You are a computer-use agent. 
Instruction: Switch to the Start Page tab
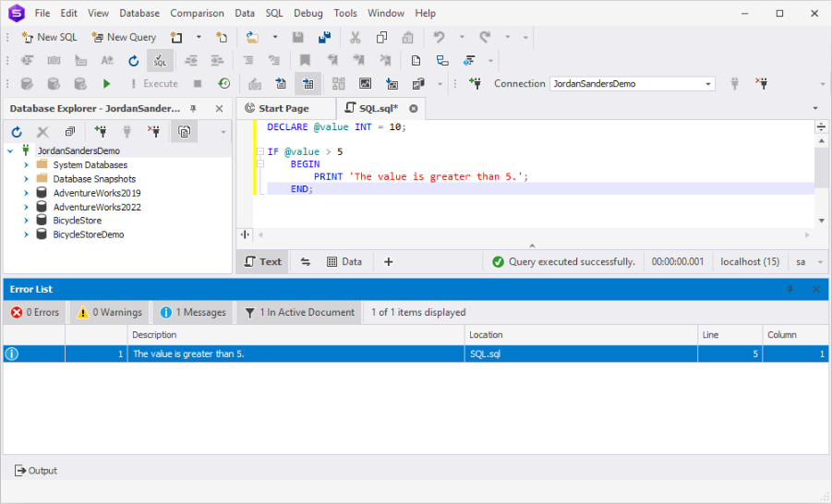283,108
